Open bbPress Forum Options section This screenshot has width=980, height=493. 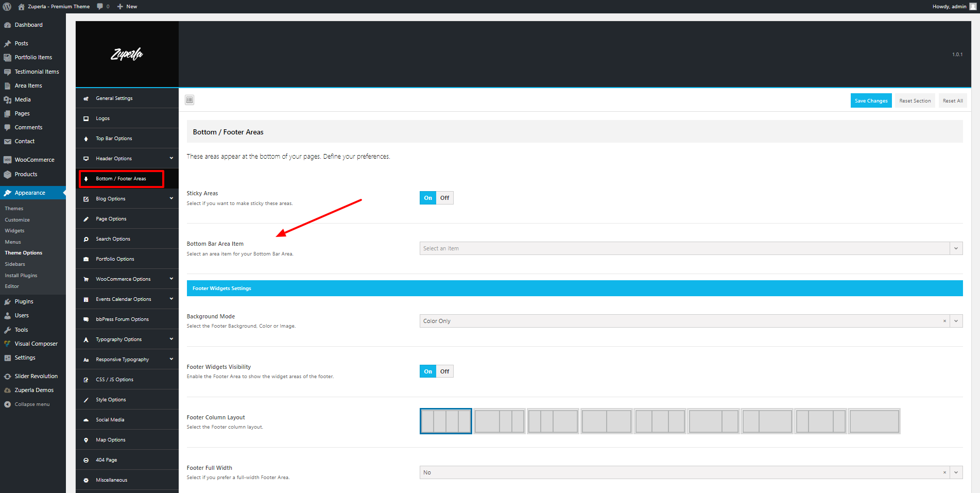(x=127, y=319)
